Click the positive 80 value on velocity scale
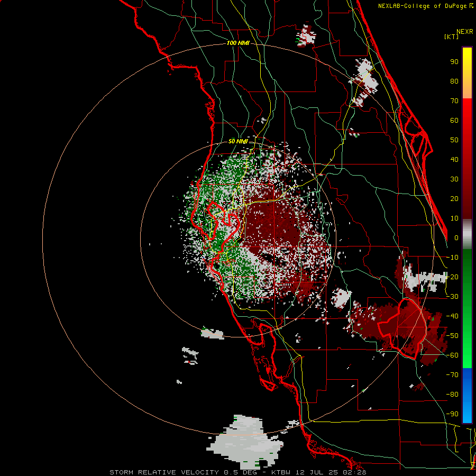This screenshot has width=476, height=476. pyautogui.click(x=454, y=81)
